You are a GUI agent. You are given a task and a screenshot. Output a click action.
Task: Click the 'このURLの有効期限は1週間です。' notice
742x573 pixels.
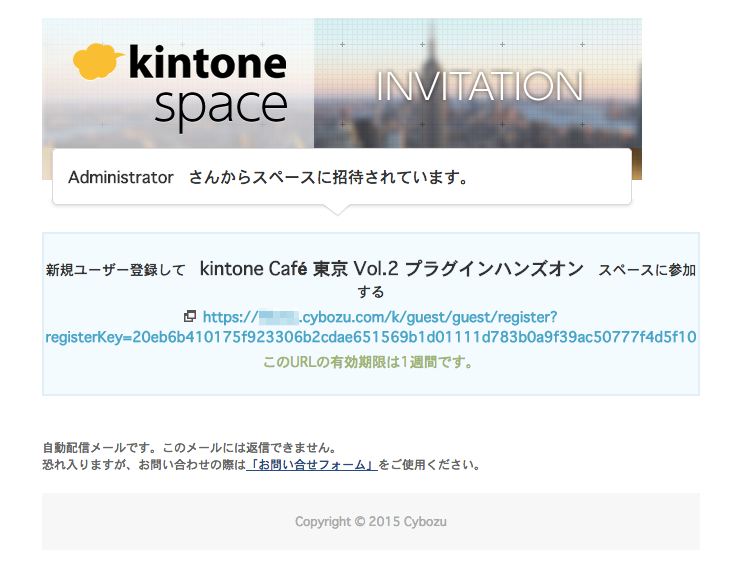click(x=368, y=362)
